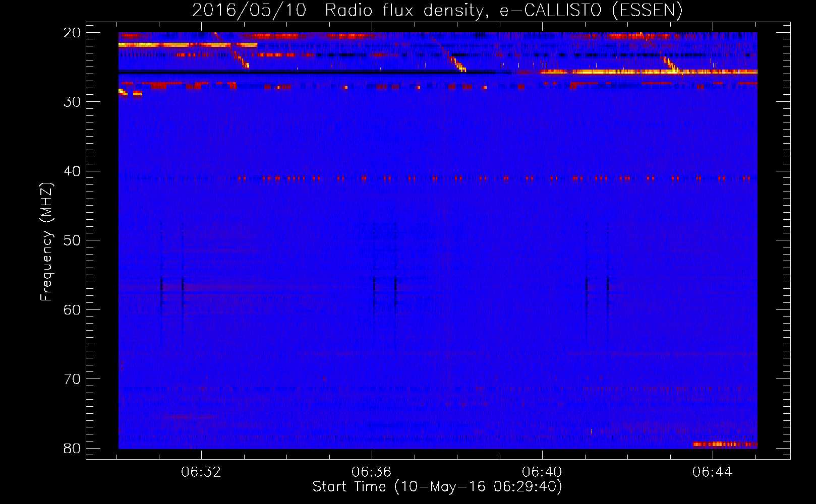Click the 20 MHz frequency tick label
Viewport: 816px width, 504px height.
coord(72,33)
